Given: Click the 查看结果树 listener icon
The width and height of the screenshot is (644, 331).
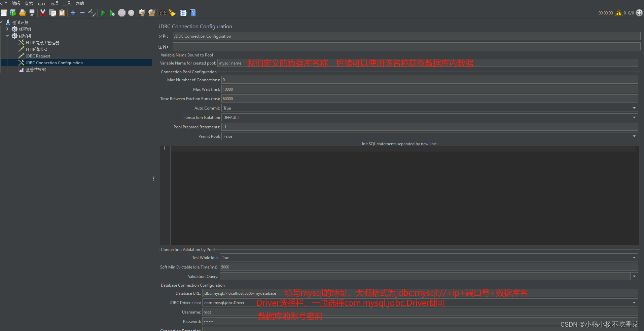Looking at the screenshot, I should point(21,70).
